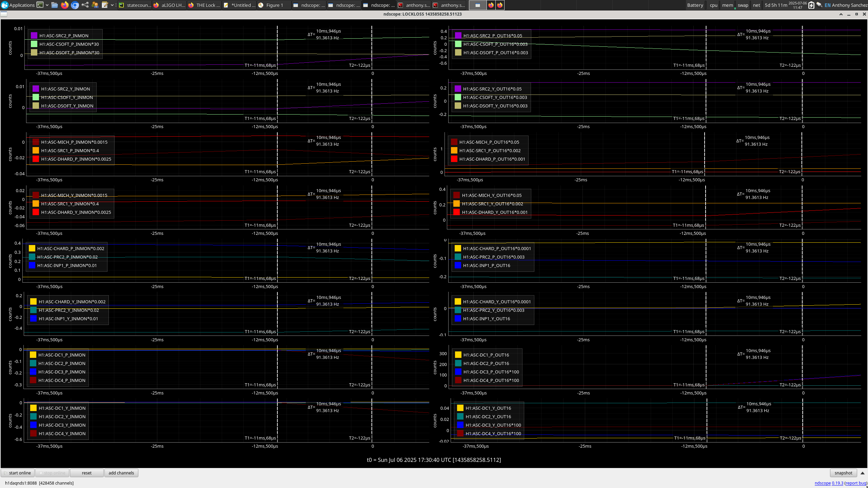The image size is (868, 488).
Task: Expand the triangle next to the snapshot button
Action: coord(862,473)
